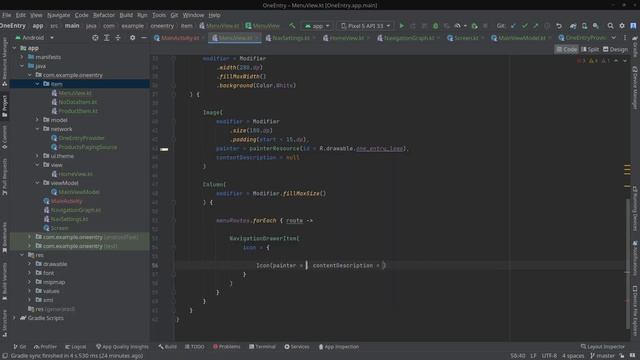This screenshot has width=640, height=360.
Task: Open the app run configuration dropdown
Action: coord(317,26)
